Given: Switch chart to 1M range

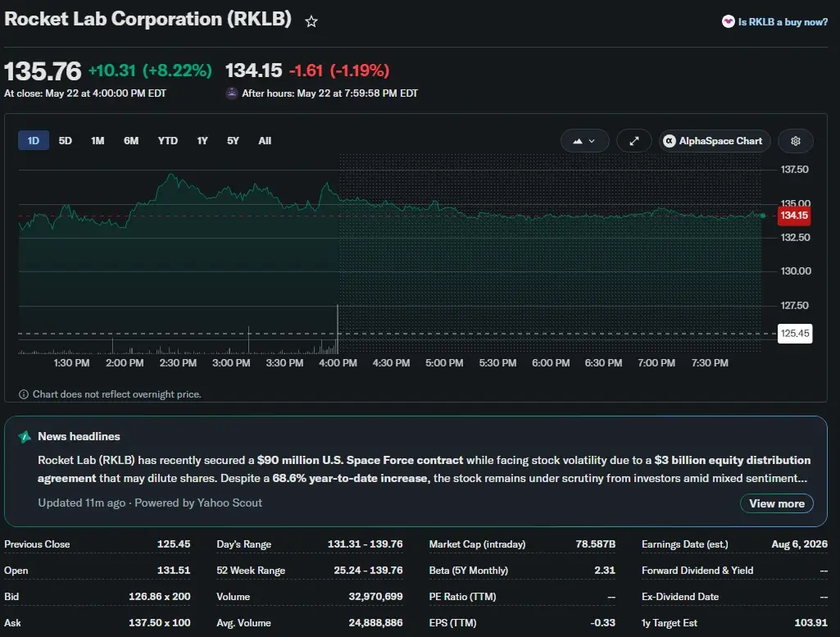Looking at the screenshot, I should click(x=98, y=140).
